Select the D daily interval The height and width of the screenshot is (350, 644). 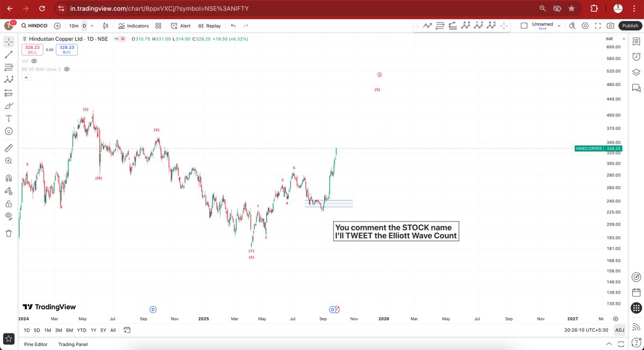click(84, 26)
